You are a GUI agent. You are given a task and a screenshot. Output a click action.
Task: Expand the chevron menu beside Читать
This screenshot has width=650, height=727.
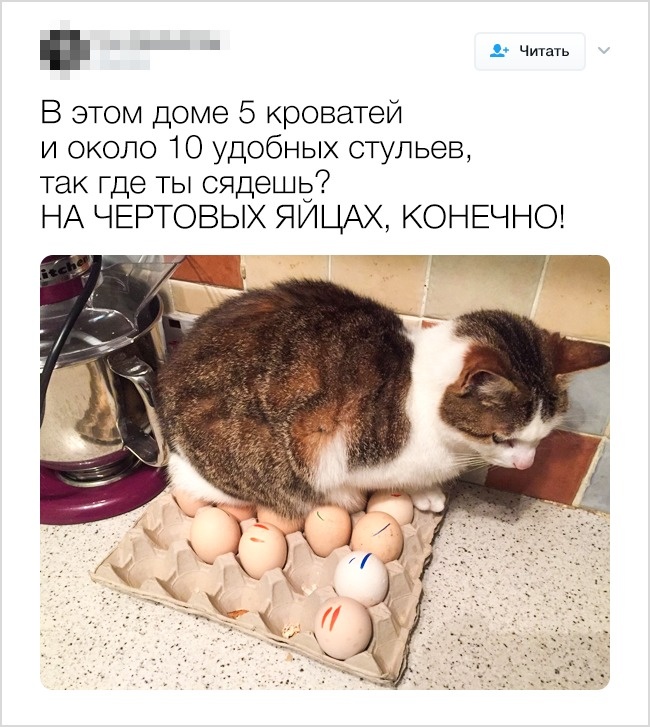tap(604, 51)
